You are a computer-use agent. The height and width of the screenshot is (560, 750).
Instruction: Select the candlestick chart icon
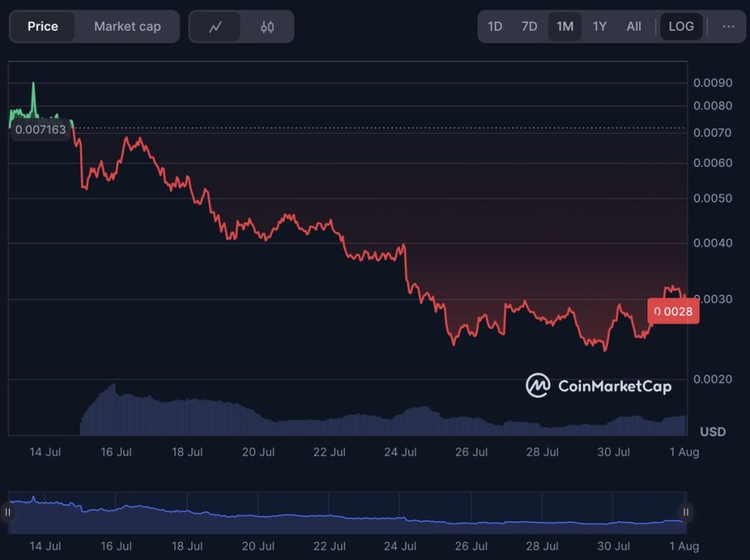point(267,27)
